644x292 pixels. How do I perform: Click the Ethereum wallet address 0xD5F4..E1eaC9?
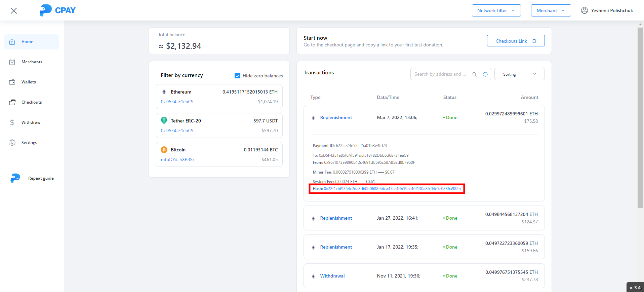click(177, 102)
